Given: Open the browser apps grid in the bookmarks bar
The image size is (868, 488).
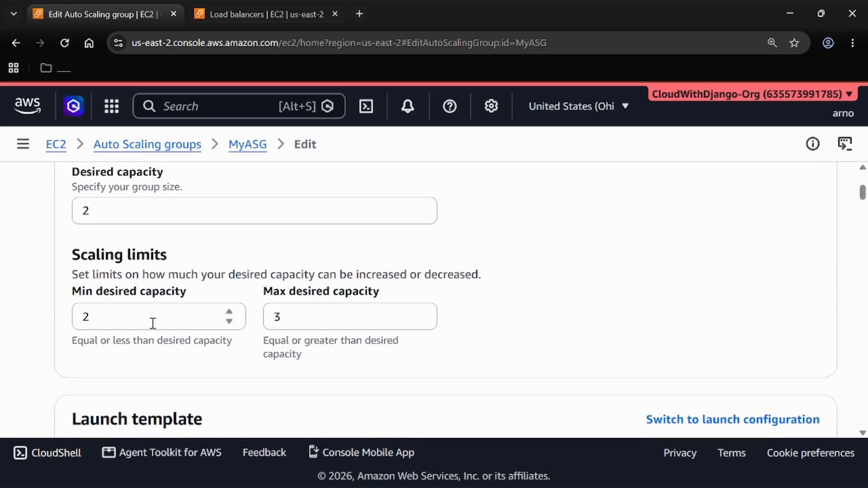Looking at the screenshot, I should coord(14,68).
